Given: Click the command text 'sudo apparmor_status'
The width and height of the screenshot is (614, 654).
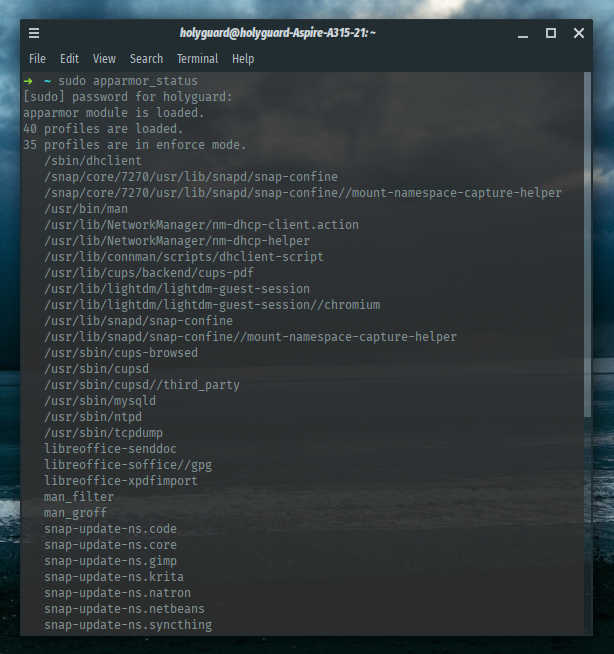Looking at the screenshot, I should point(128,81).
